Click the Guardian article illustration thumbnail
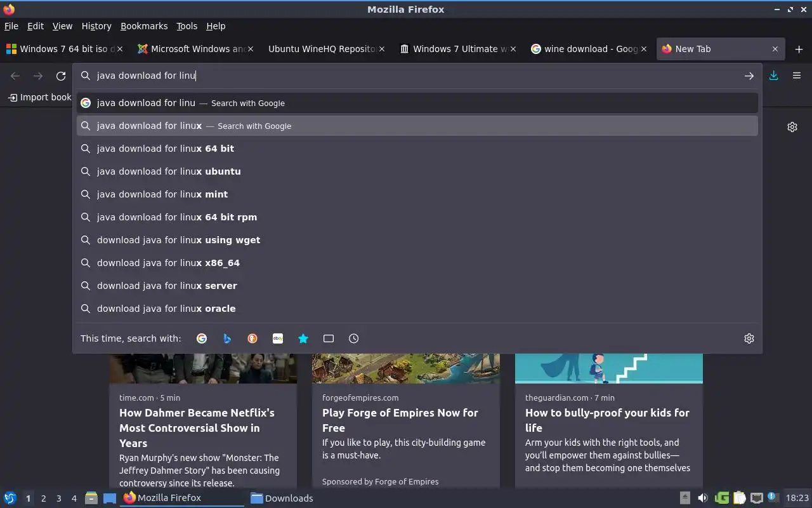The height and width of the screenshot is (508, 812). tap(609, 368)
